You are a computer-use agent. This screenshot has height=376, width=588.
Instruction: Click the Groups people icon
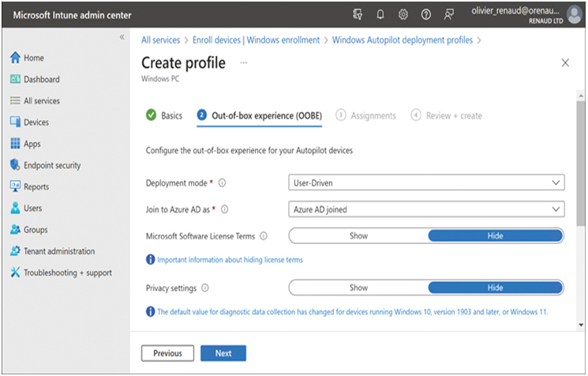15,229
